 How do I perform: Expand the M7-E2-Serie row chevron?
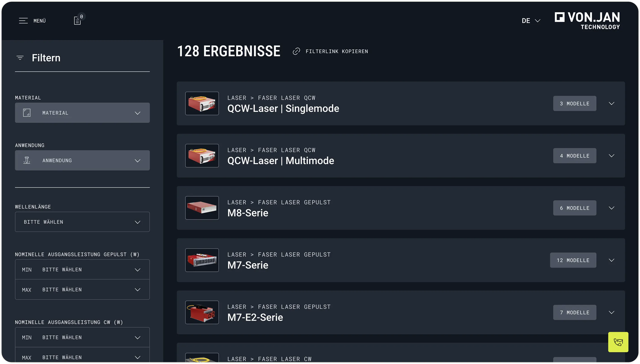(x=612, y=313)
